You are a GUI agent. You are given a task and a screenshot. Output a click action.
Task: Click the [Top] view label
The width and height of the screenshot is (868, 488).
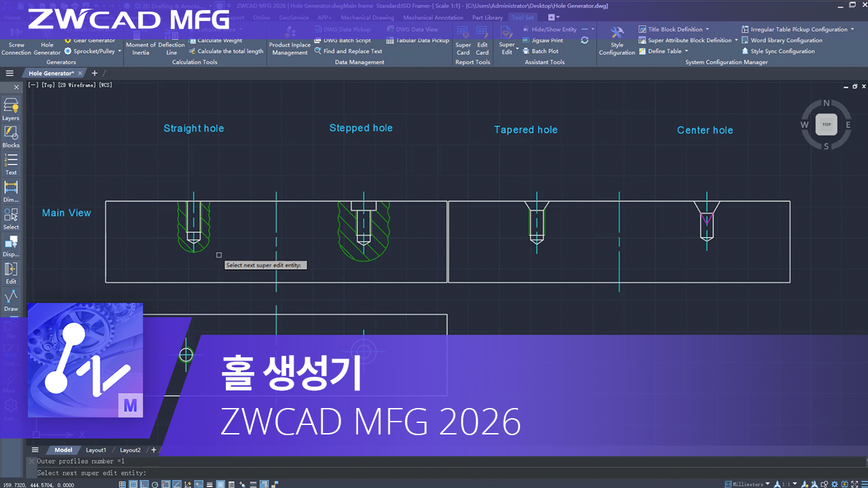(x=47, y=85)
